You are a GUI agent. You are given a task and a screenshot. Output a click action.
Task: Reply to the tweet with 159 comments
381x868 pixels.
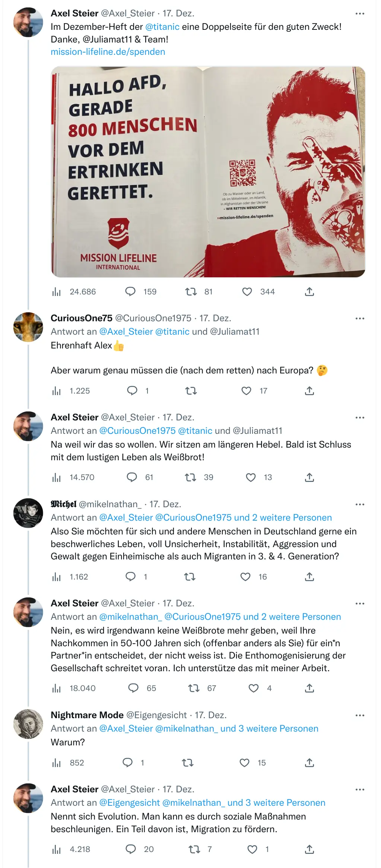click(130, 292)
